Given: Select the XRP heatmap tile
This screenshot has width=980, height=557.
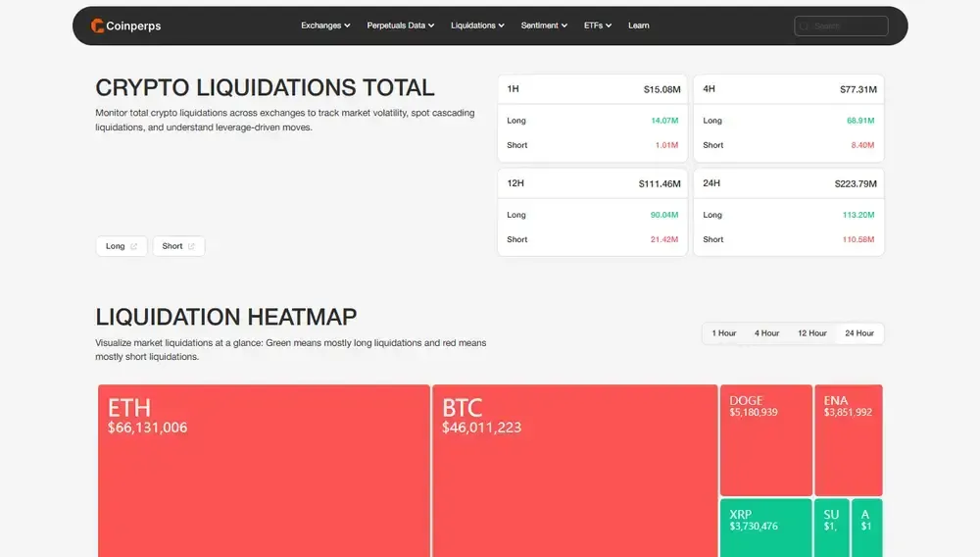Looking at the screenshot, I should pyautogui.click(x=766, y=528).
